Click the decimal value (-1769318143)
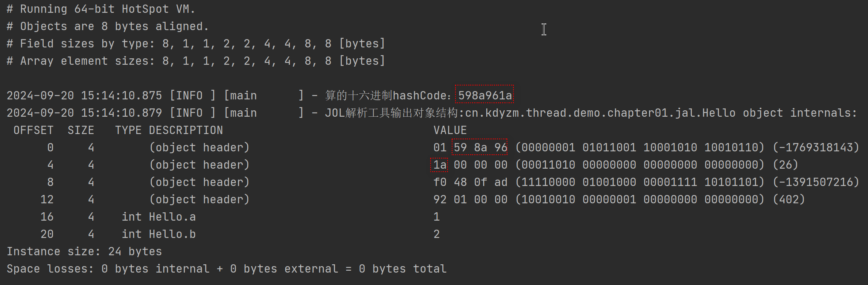This screenshot has height=285, width=868. pos(816,147)
